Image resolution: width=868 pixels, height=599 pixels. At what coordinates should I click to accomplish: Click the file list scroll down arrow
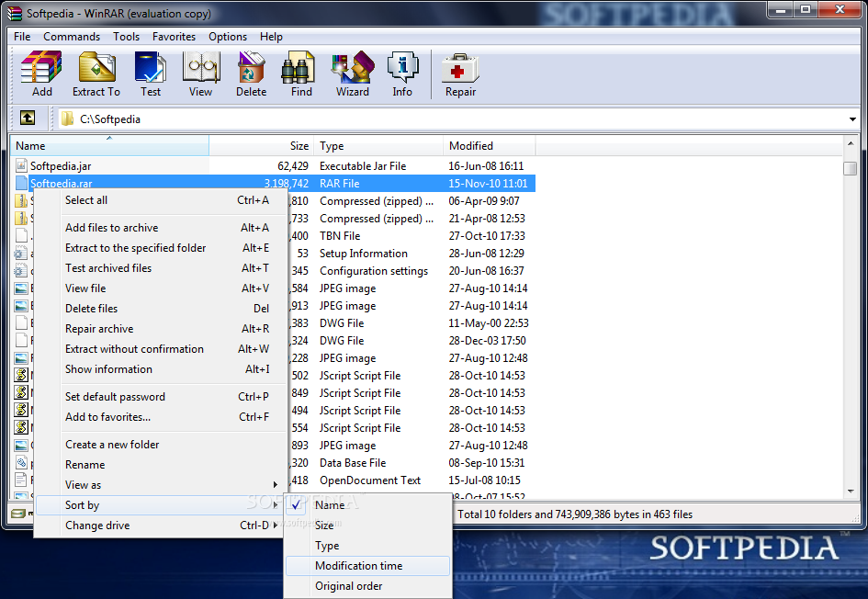[851, 491]
